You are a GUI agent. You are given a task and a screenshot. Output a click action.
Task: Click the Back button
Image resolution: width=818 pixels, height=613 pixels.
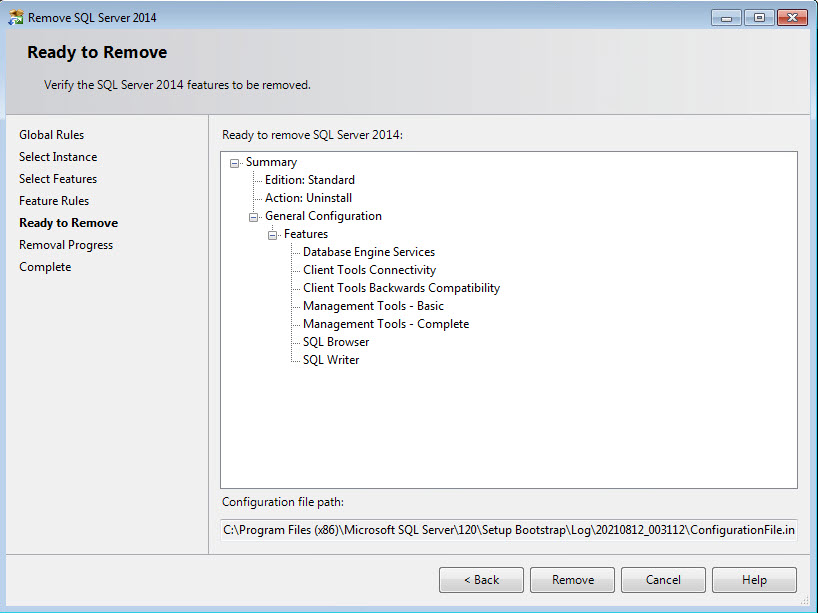pos(481,580)
